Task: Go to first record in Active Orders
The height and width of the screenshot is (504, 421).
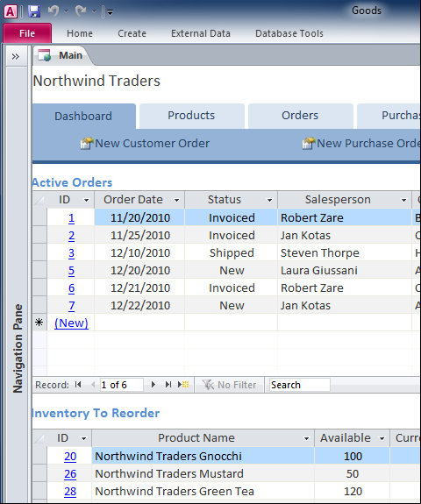Action: pos(78,385)
